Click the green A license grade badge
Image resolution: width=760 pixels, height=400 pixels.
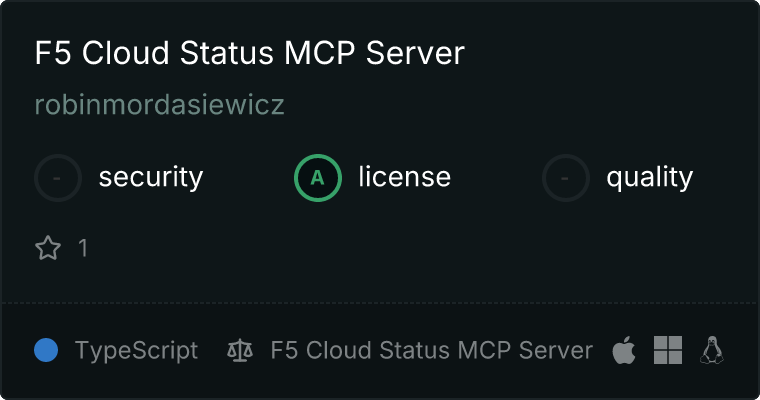317,178
